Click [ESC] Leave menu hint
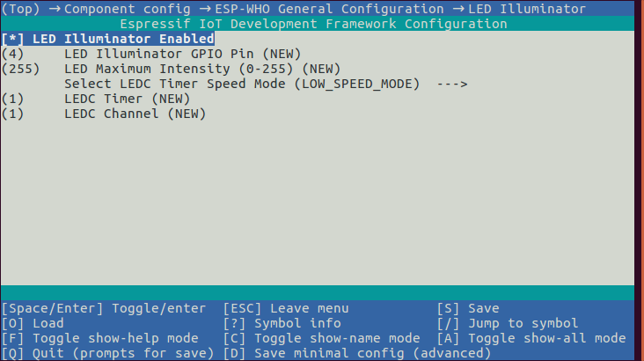This screenshot has width=644, height=361. click(285, 308)
